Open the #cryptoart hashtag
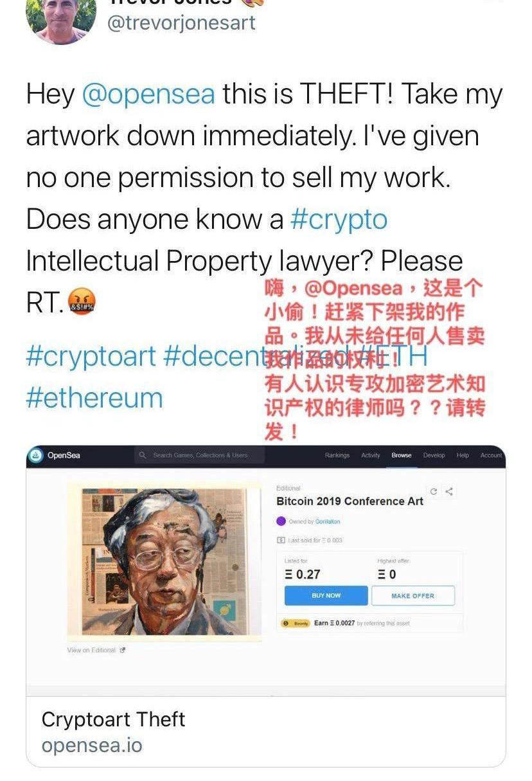Screen dimensions: 532x781 91,356
